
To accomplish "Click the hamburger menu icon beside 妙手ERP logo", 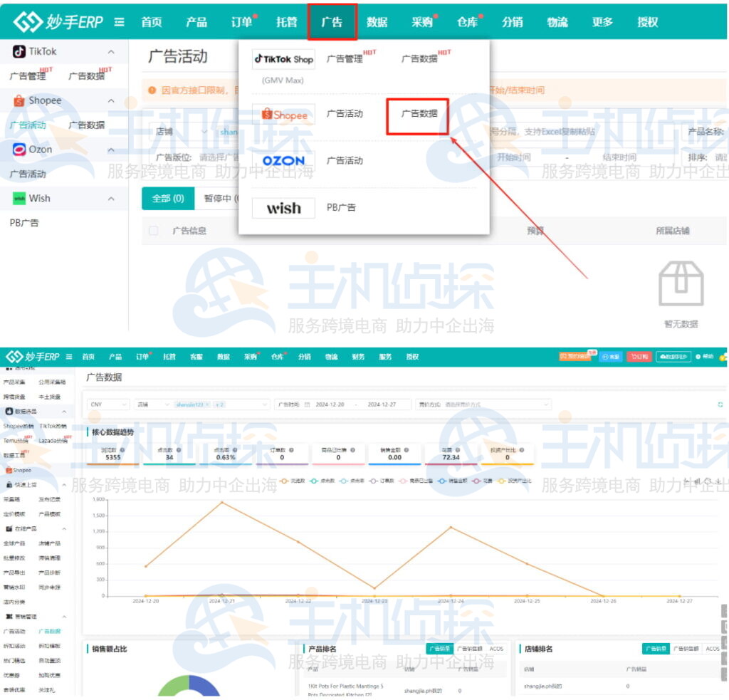I will click(x=120, y=22).
